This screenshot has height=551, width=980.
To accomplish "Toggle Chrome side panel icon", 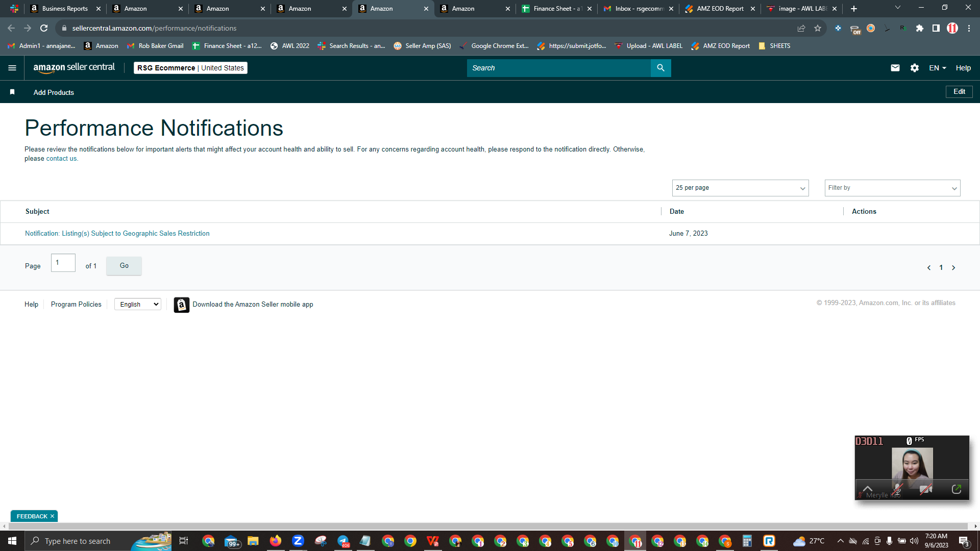I will click(x=936, y=28).
